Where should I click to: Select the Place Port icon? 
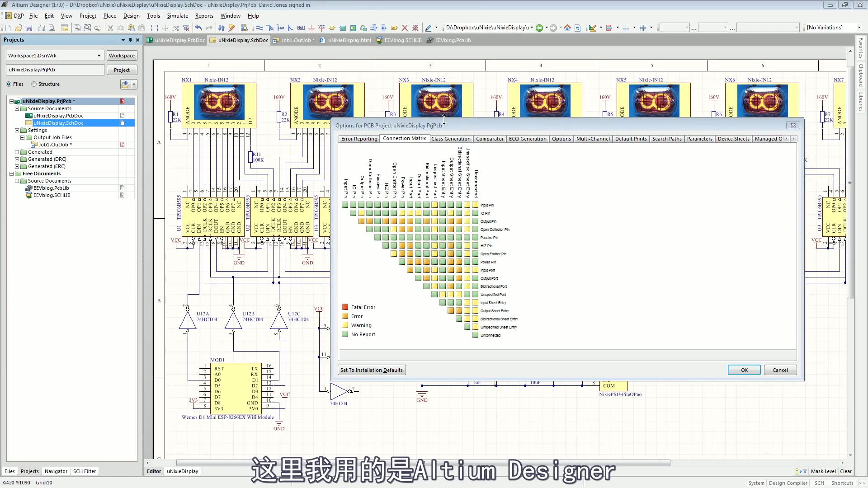(394, 28)
